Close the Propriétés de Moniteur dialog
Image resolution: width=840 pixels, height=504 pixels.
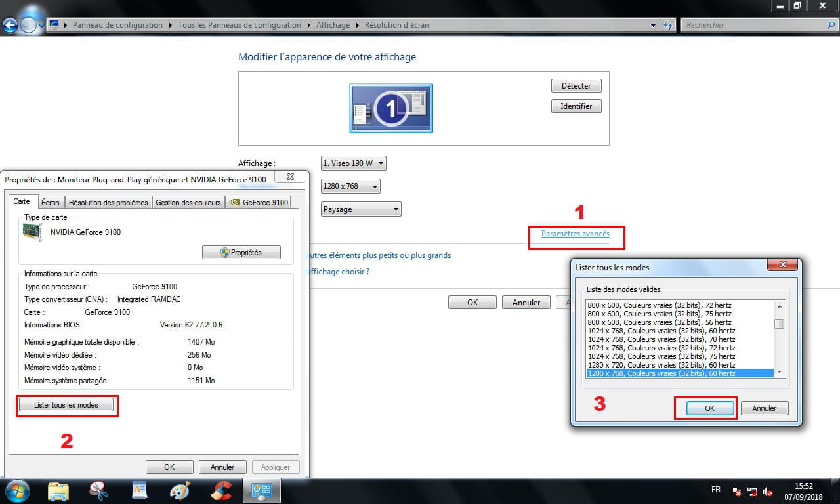click(290, 177)
